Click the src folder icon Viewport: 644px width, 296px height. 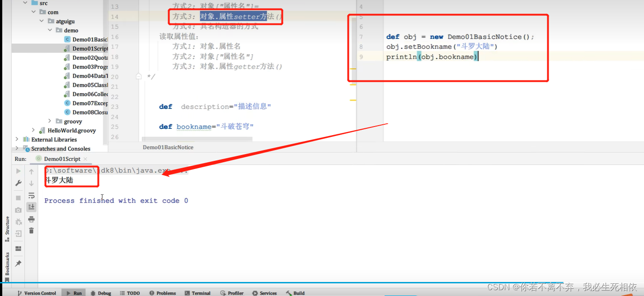(34, 3)
